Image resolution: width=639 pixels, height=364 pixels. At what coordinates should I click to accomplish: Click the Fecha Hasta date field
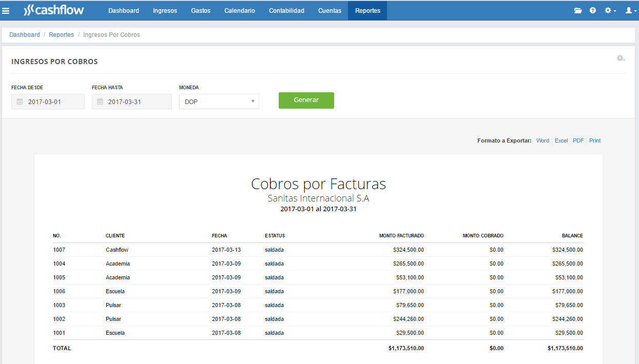coord(132,102)
